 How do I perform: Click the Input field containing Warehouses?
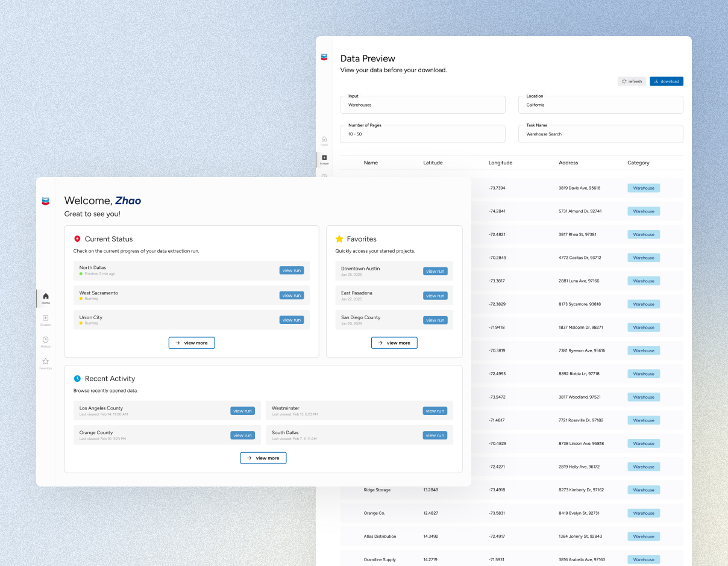tap(422, 105)
